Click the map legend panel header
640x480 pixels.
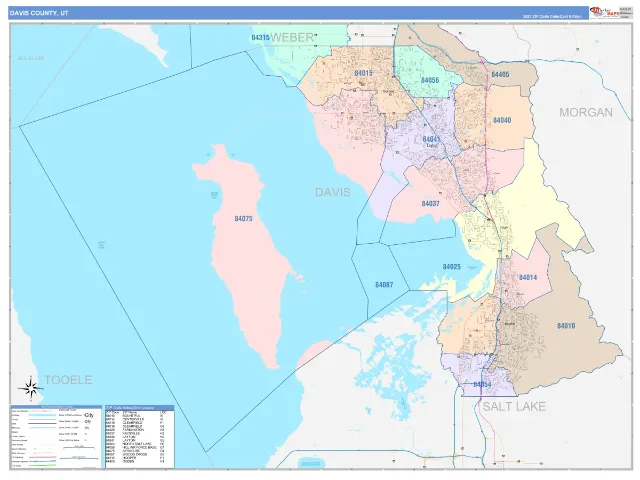tap(56, 407)
